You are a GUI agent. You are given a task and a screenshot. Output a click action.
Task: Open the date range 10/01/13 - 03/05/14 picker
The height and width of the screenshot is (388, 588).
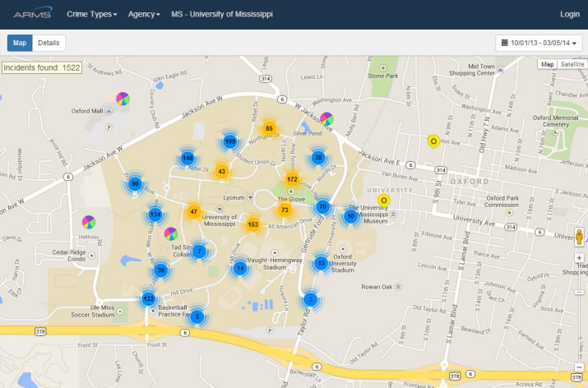click(539, 43)
